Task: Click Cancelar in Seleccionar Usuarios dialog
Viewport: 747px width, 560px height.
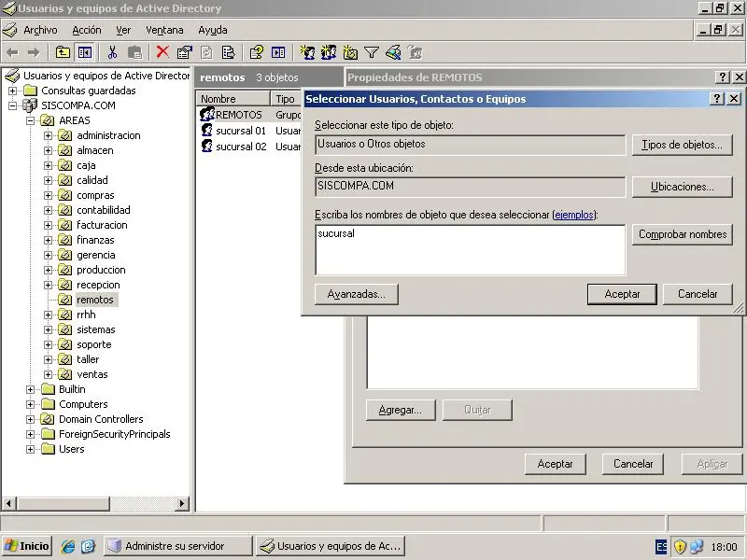Action: click(698, 294)
